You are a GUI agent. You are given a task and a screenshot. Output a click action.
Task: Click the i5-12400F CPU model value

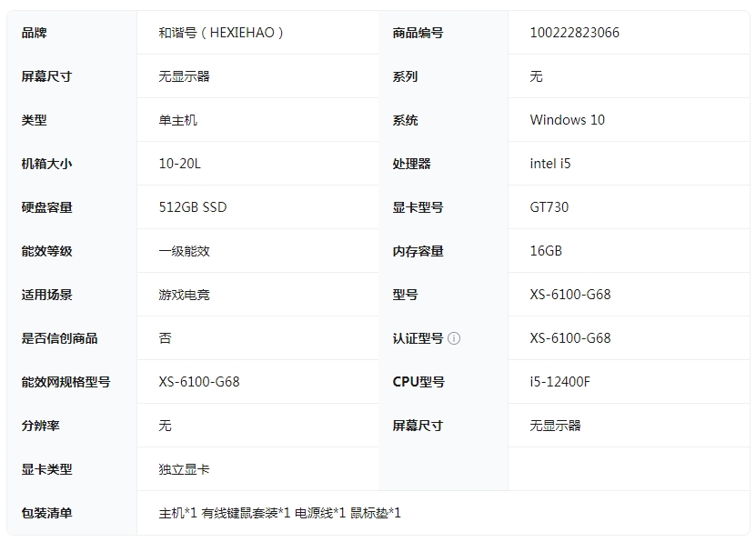559,382
